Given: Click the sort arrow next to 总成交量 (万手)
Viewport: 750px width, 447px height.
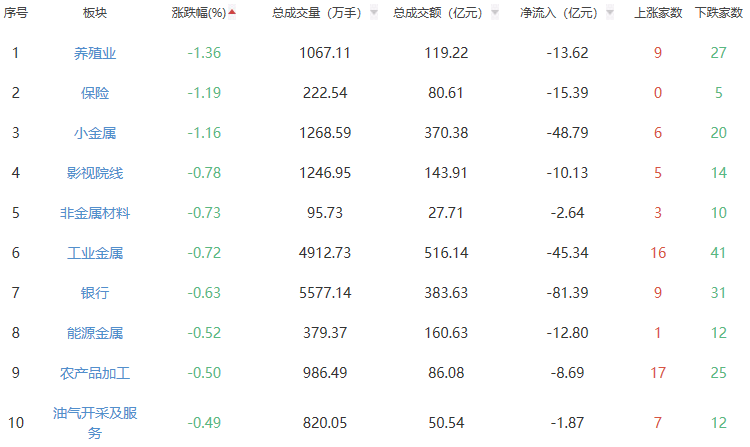Looking at the screenshot, I should pos(373,13).
